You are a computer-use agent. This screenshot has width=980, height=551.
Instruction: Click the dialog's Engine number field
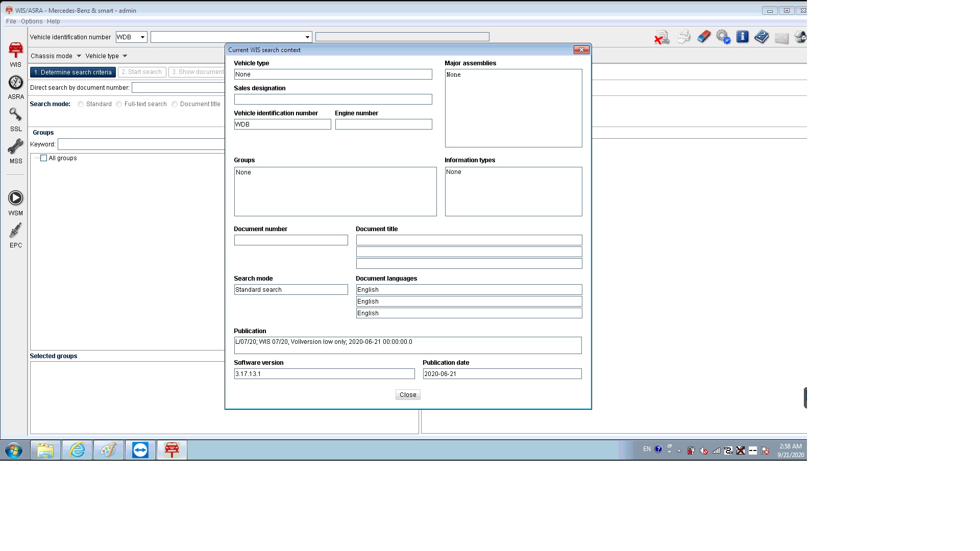(383, 124)
